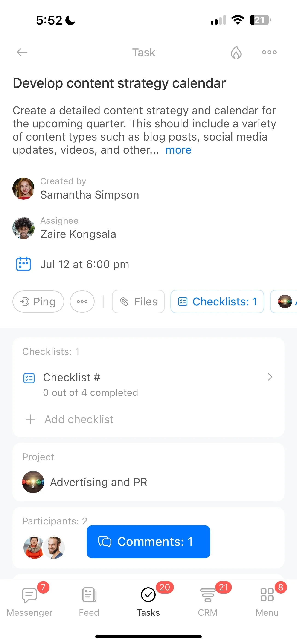Tap the Samantha Simpson creator avatar

[23, 188]
